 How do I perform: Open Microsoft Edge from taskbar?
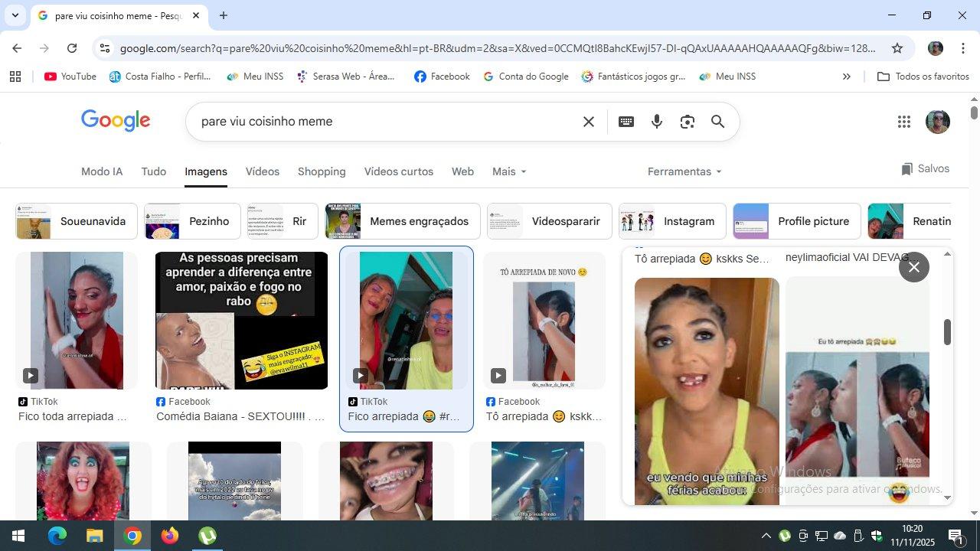click(57, 536)
